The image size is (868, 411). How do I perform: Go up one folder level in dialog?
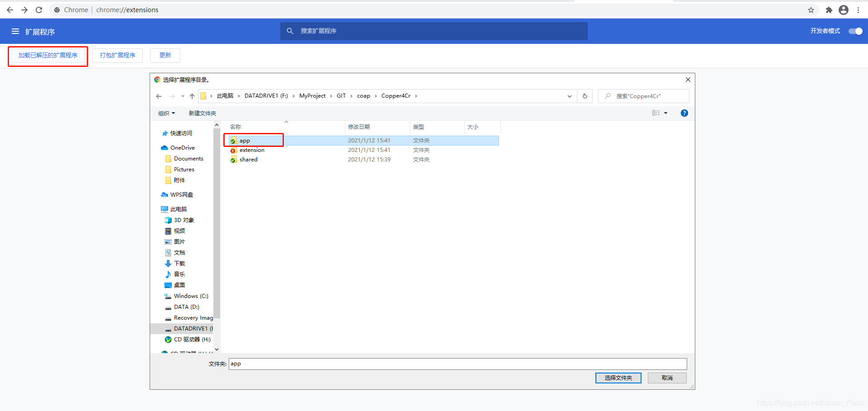point(192,96)
